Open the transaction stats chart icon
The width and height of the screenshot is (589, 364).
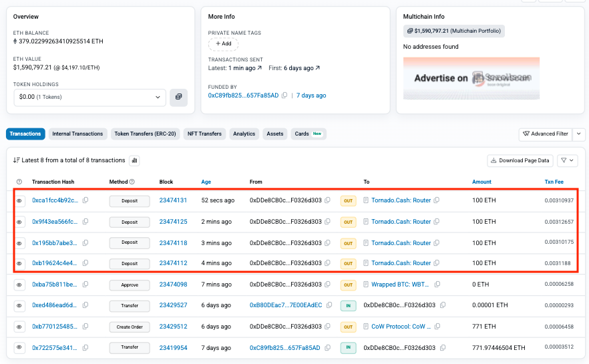coord(135,160)
